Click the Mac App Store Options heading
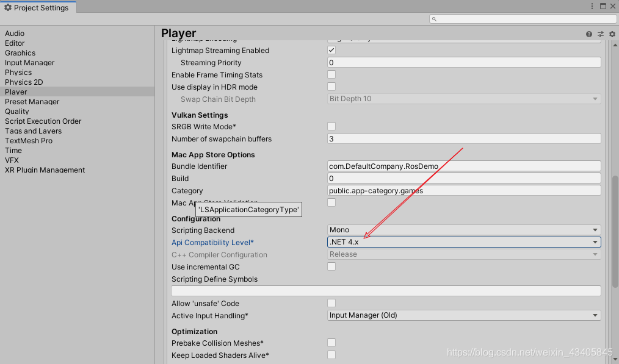The height and width of the screenshot is (364, 619). tap(213, 155)
